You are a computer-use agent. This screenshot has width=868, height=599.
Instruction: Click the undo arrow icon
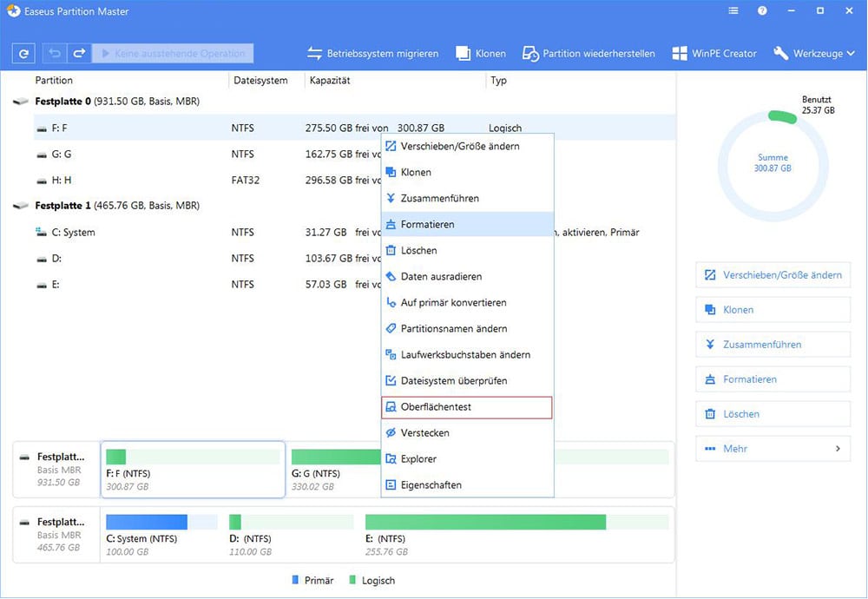point(54,54)
